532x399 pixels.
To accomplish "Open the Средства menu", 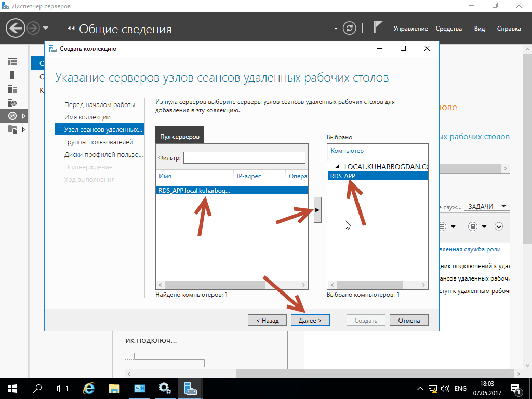I will pos(448,29).
